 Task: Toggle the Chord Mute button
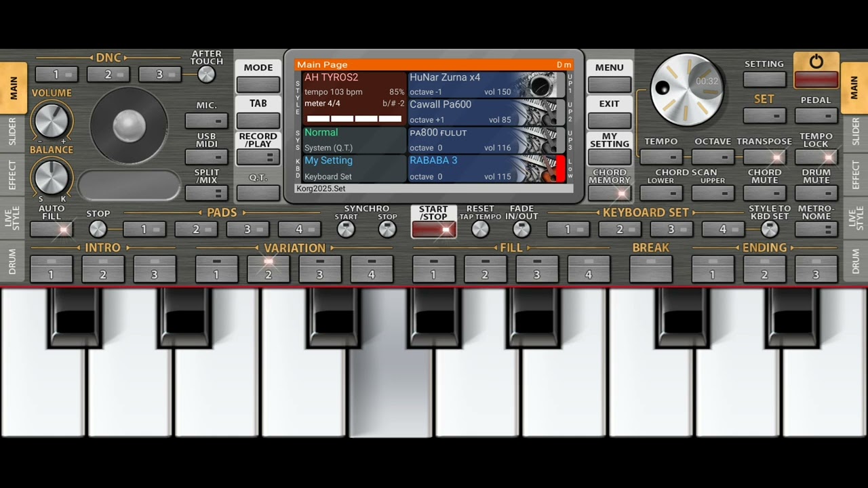764,192
